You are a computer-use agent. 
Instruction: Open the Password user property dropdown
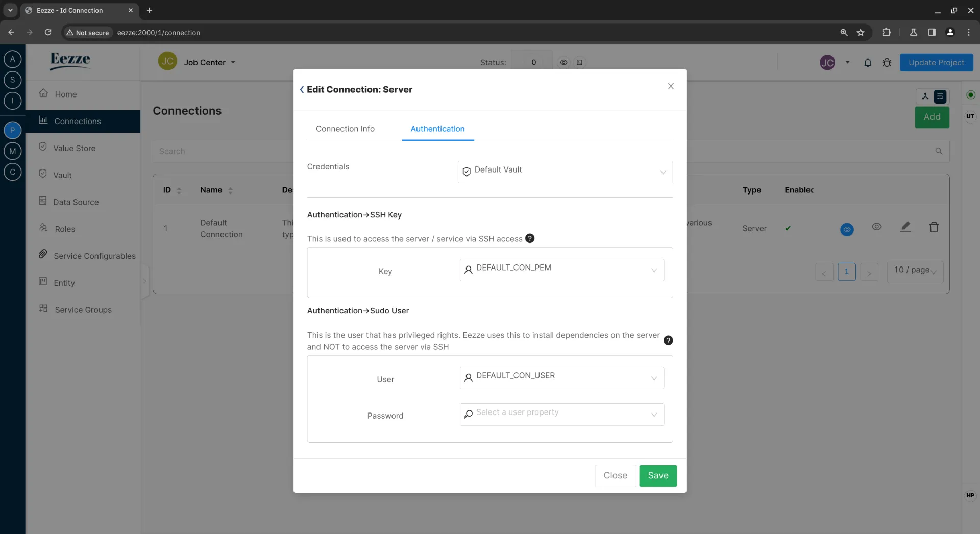click(x=561, y=415)
